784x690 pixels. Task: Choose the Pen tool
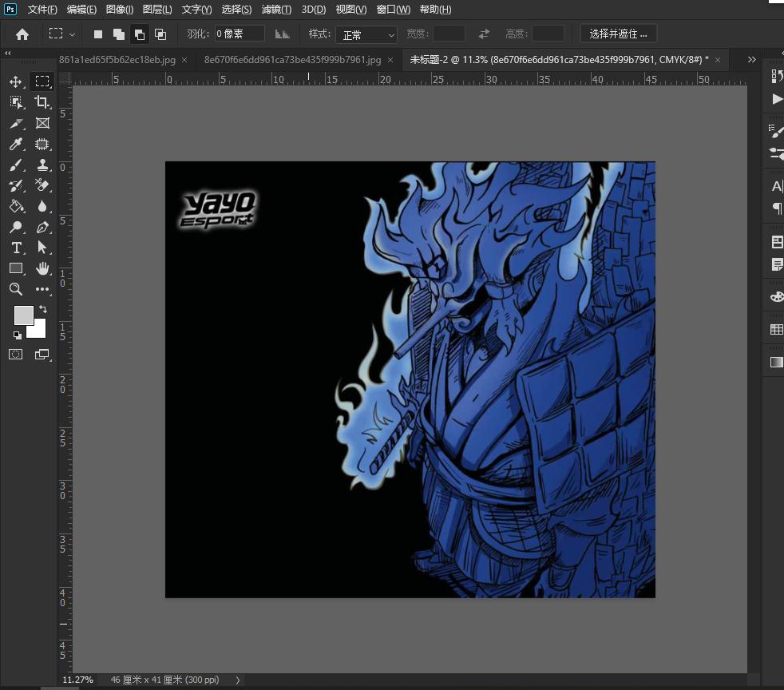(42, 228)
